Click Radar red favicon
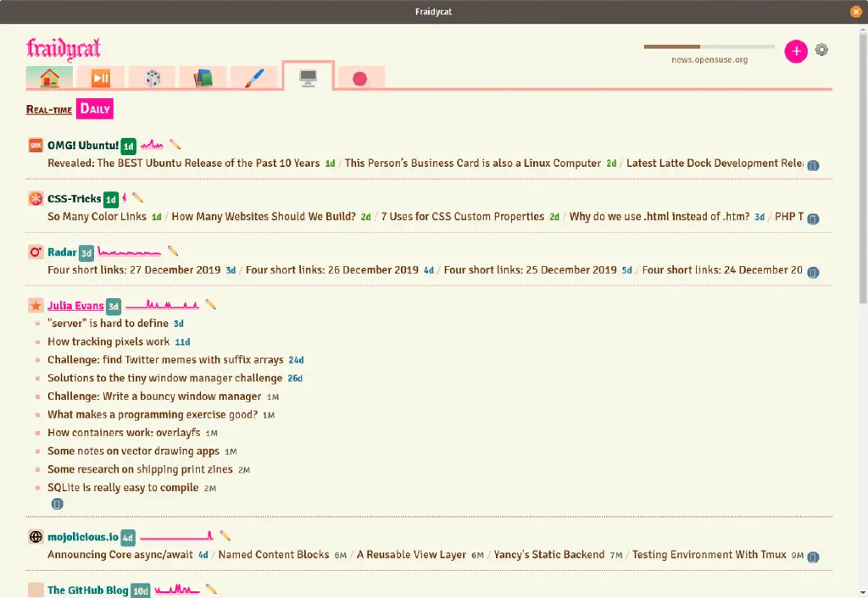Screen dimensions: 868x598 tap(36, 252)
